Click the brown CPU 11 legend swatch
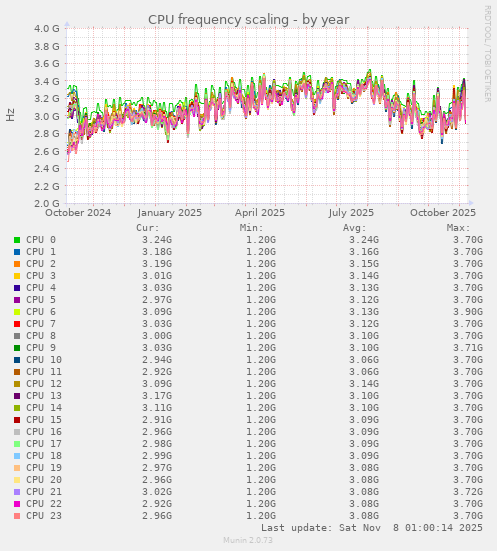 17,372
